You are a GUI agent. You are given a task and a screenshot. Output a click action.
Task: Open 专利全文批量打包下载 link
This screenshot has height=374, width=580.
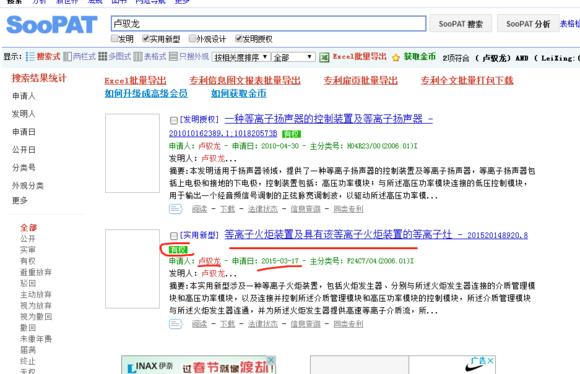pyautogui.click(x=467, y=80)
